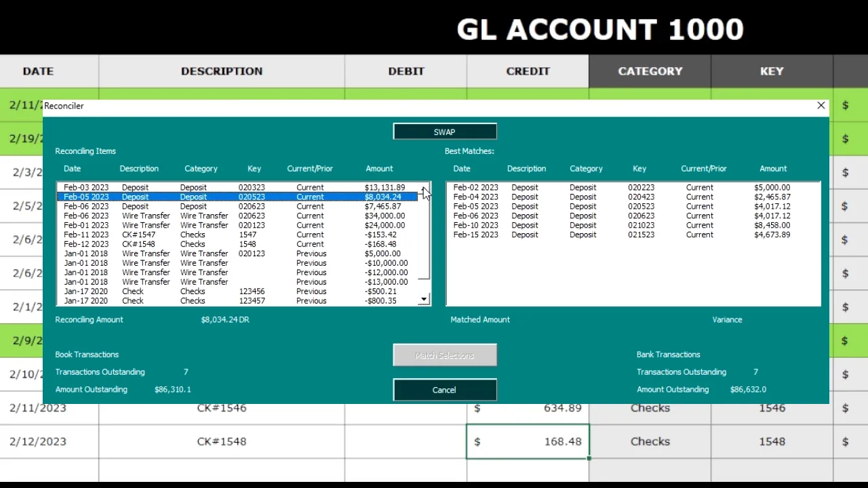Select the Feb-12 2023 CK#1548 reconciling item

[x=203, y=244]
